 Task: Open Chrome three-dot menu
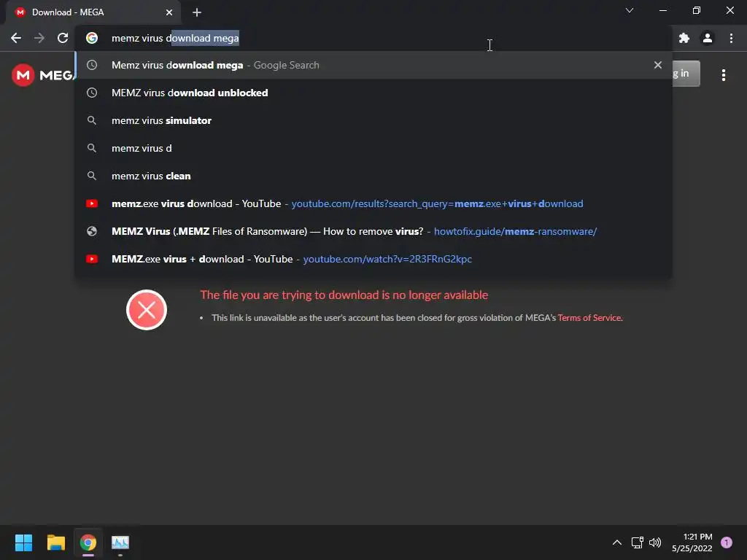coord(731,38)
